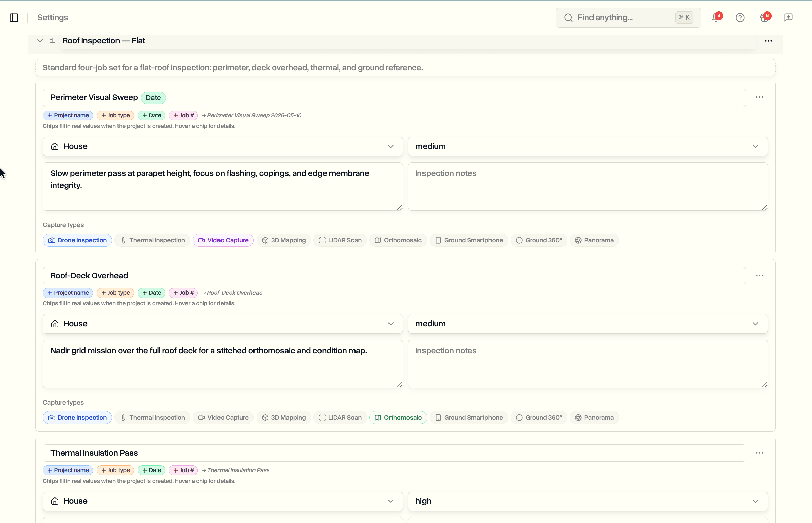Open Roof-Deck Overhead job options menu
The height and width of the screenshot is (523, 812).
pos(760,275)
